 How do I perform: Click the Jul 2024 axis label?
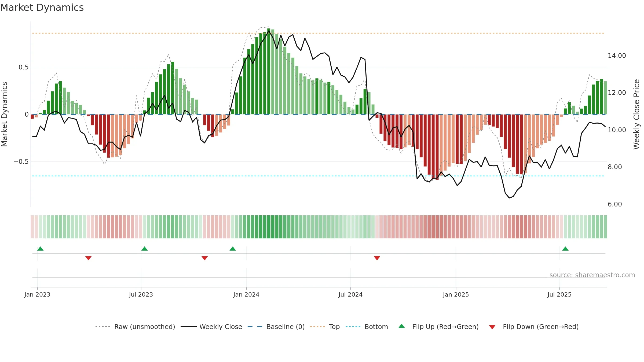tap(350, 294)
